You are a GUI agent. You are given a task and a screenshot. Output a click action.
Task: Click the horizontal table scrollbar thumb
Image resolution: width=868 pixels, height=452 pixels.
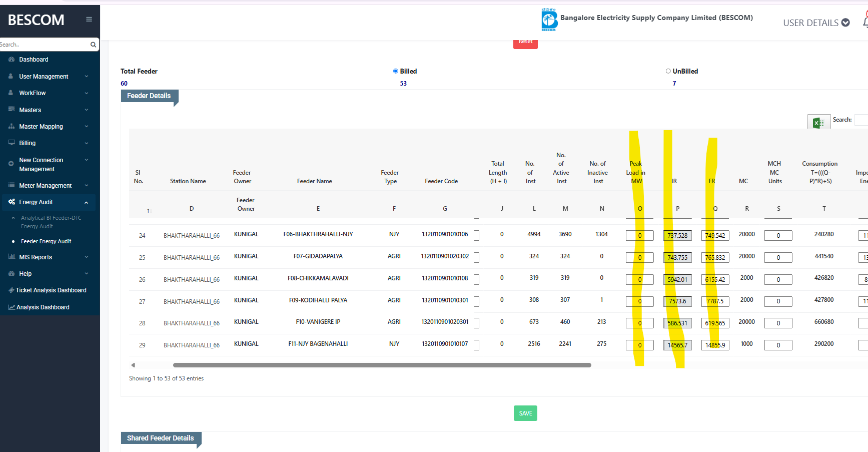coord(382,365)
